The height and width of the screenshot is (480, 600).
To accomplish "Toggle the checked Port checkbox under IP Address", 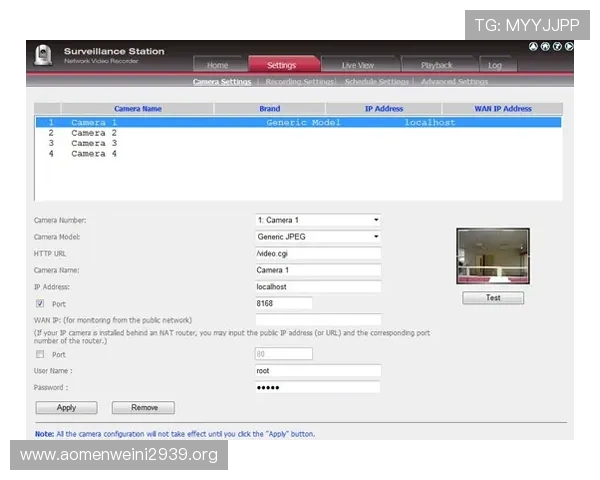I will (x=40, y=303).
